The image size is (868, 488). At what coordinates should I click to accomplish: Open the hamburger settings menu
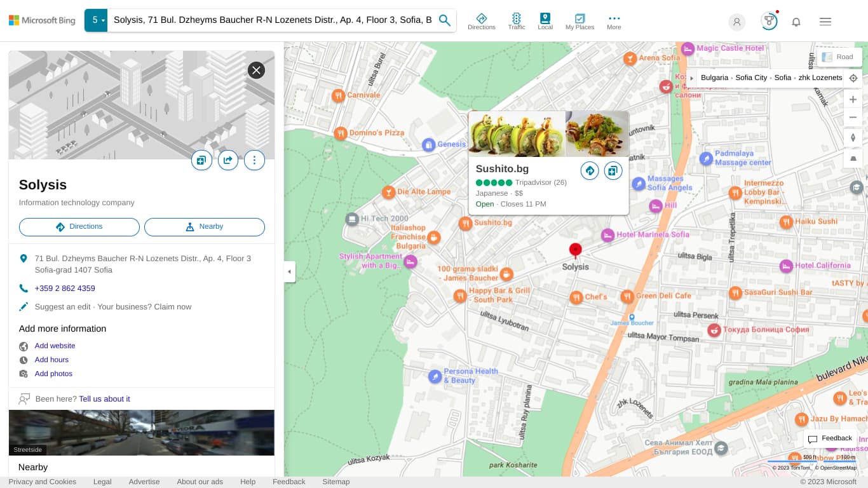tap(825, 22)
